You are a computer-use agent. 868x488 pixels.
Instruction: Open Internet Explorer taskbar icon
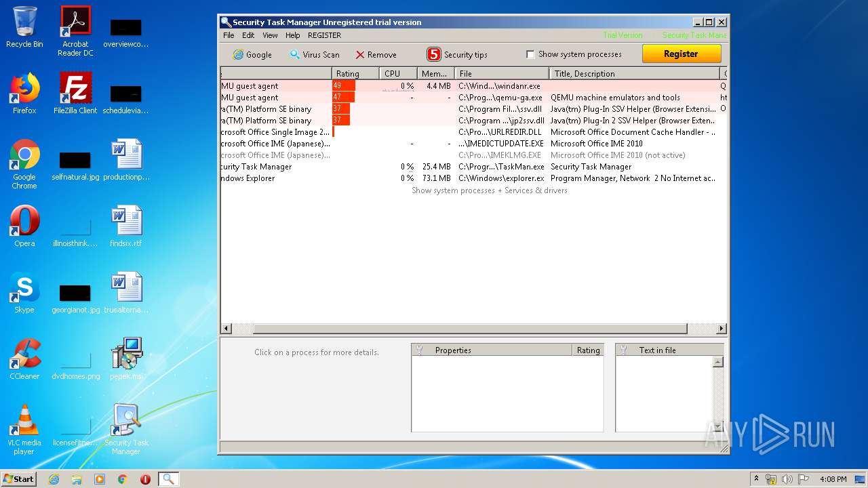(54, 479)
